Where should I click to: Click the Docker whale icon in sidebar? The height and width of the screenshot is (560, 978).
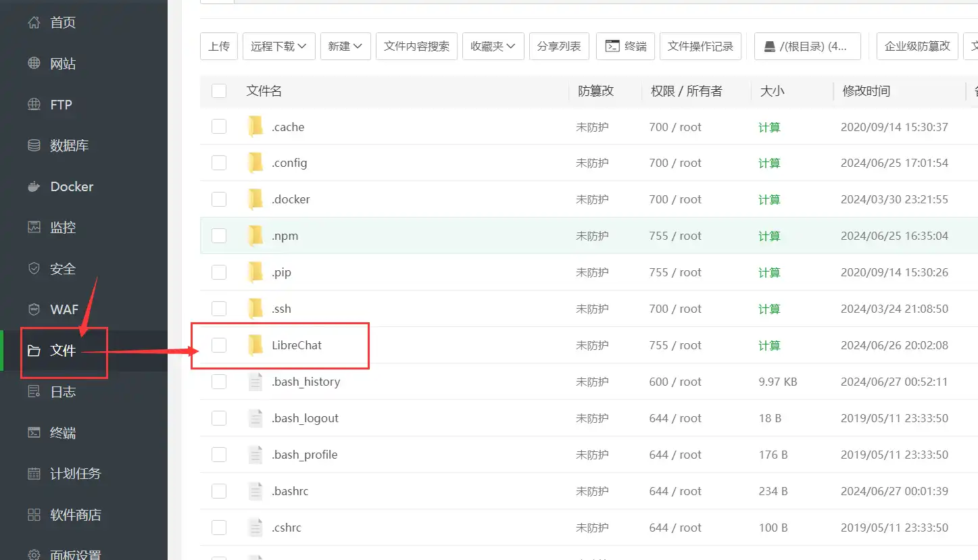34,187
